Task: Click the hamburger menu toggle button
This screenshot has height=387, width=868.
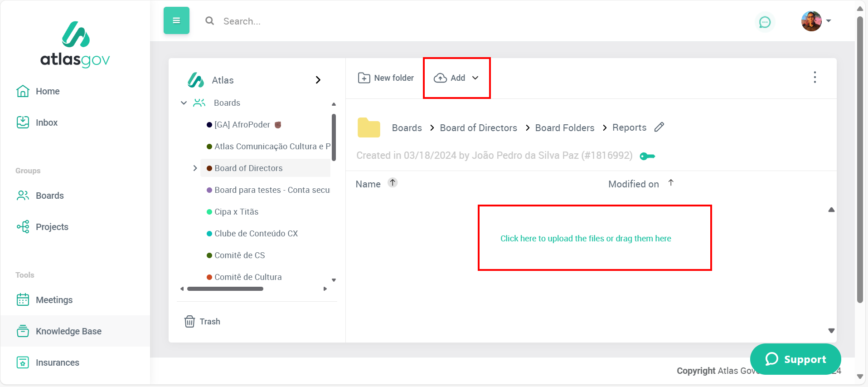Action: pyautogui.click(x=176, y=20)
